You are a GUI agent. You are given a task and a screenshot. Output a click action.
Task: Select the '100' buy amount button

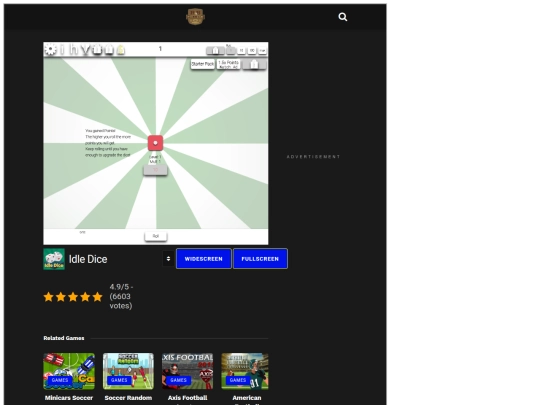pos(252,51)
